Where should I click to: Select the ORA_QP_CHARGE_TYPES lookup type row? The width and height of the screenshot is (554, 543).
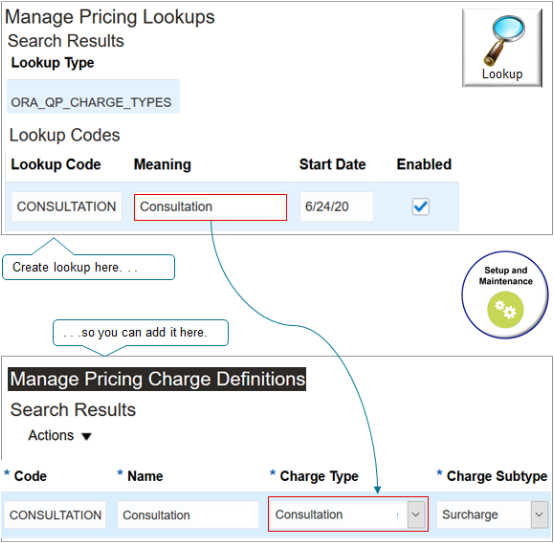point(93,96)
